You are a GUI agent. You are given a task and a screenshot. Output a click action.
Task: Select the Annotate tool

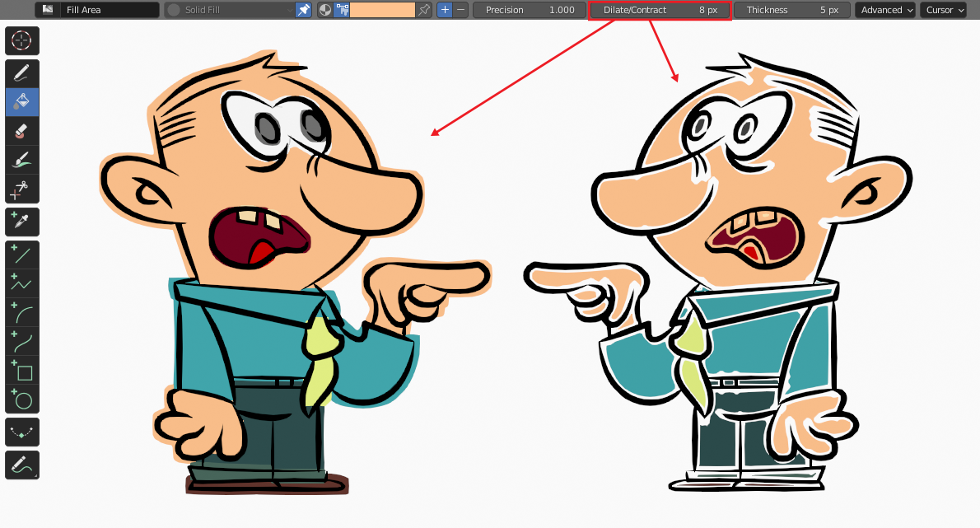(x=22, y=465)
